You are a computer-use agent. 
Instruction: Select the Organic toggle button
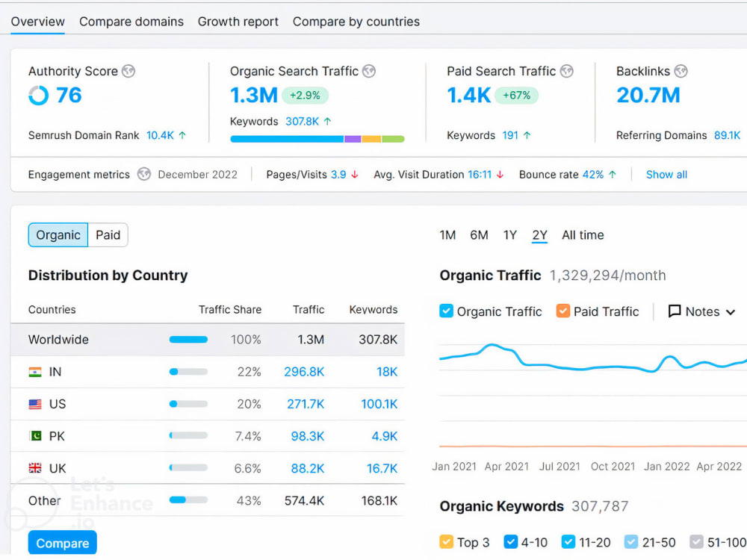pos(58,234)
